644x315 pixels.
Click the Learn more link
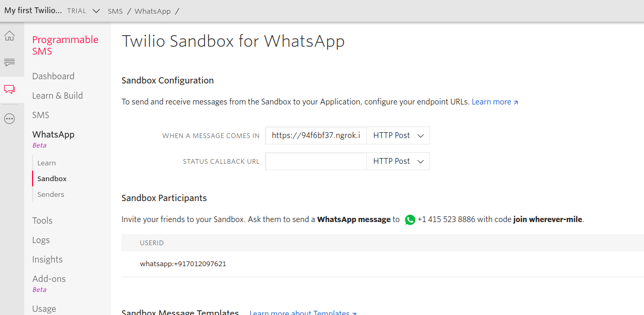coord(495,102)
